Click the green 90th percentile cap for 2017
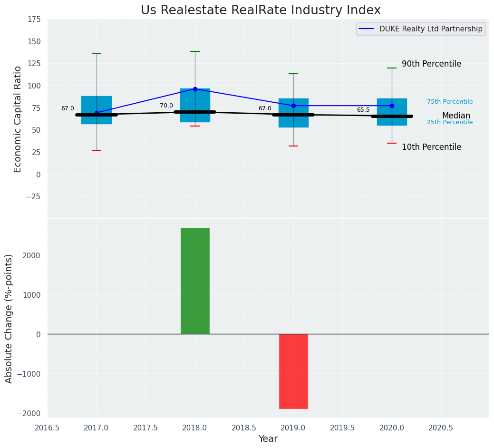 click(97, 53)
